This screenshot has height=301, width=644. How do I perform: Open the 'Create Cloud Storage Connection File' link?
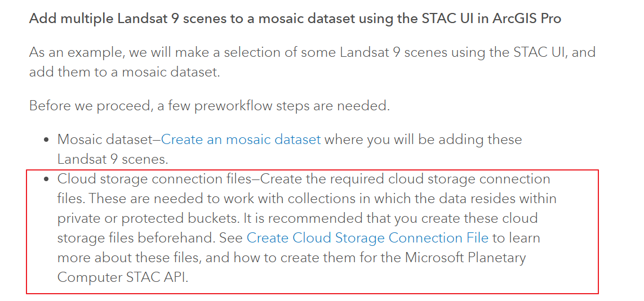coord(367,238)
